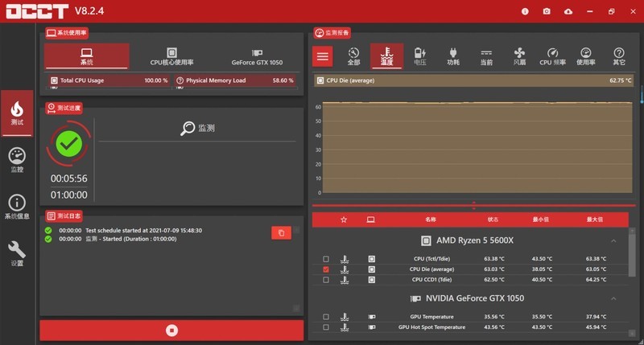Click the green checkmark test status indicator
This screenshot has width=644, height=345.
click(68, 144)
